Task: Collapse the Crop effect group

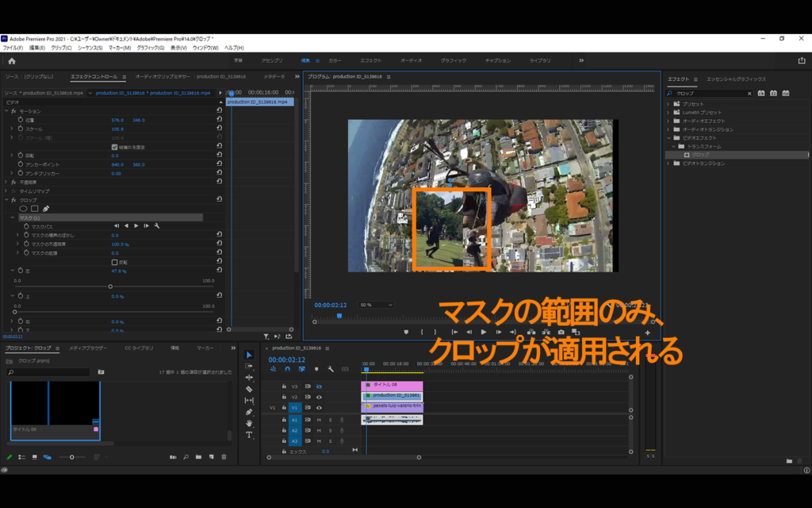Action: (x=6, y=200)
